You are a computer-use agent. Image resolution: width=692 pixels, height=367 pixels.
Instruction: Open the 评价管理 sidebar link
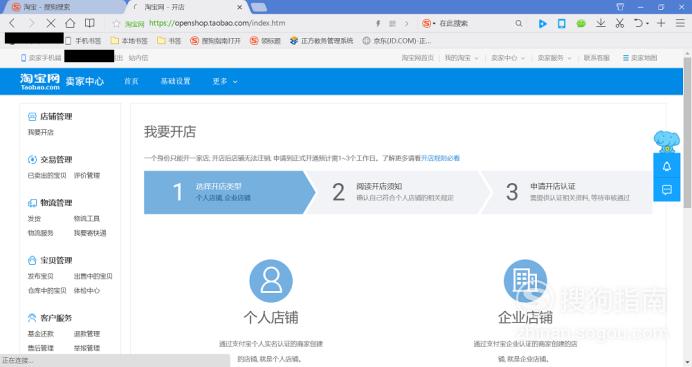click(86, 176)
